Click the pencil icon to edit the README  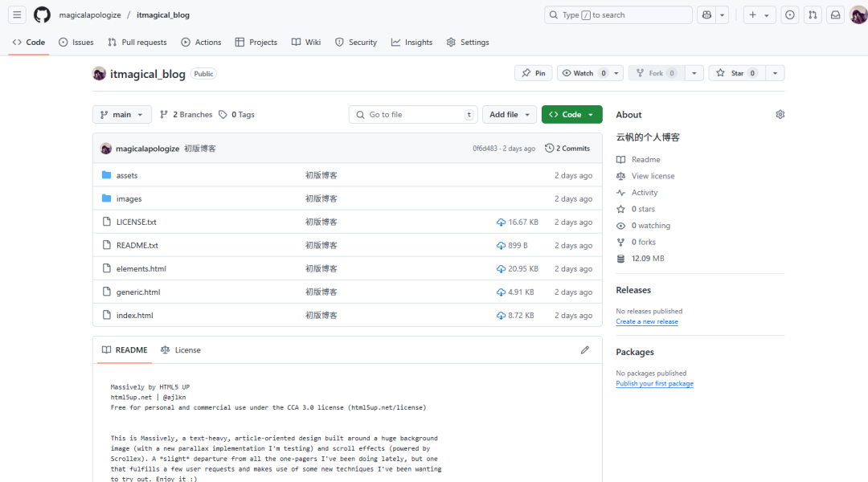pyautogui.click(x=585, y=349)
